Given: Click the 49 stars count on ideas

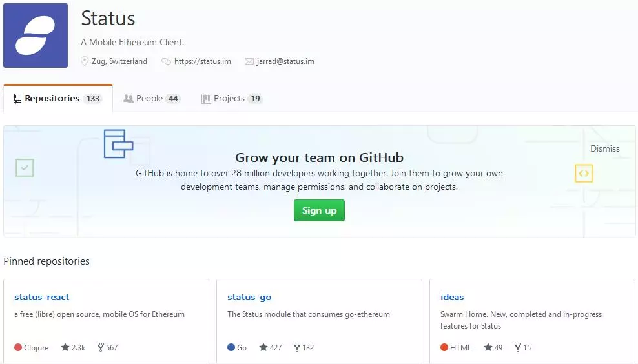Looking at the screenshot, I should tap(499, 348).
